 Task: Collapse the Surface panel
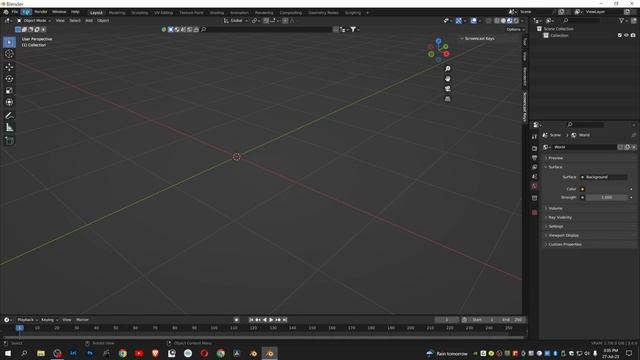point(555,167)
